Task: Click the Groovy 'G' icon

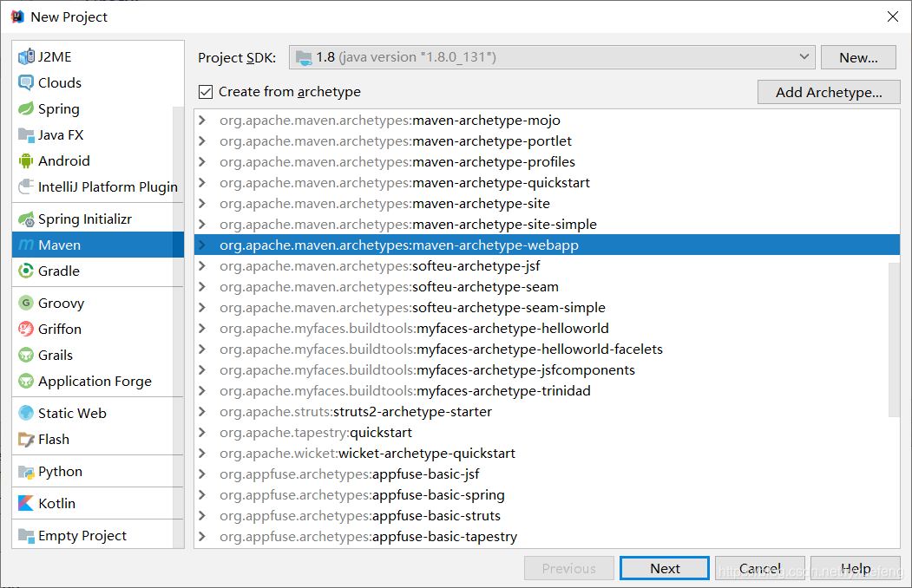Action: 26,303
